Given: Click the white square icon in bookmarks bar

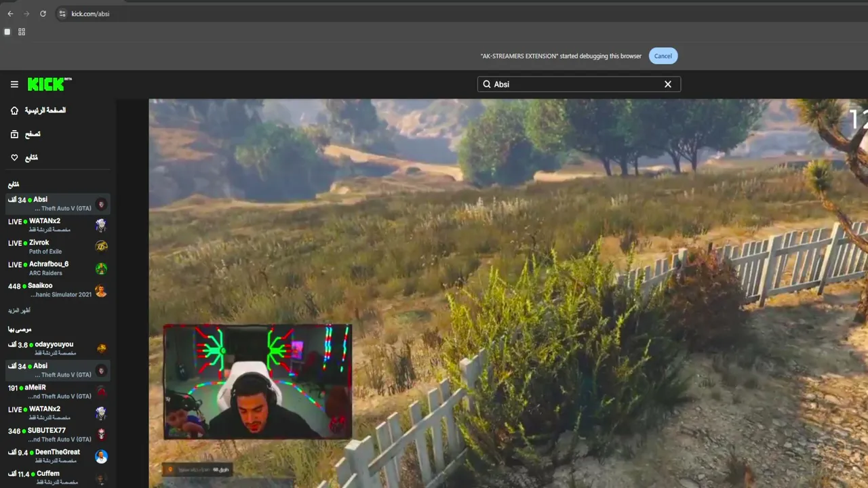Looking at the screenshot, I should (7, 32).
